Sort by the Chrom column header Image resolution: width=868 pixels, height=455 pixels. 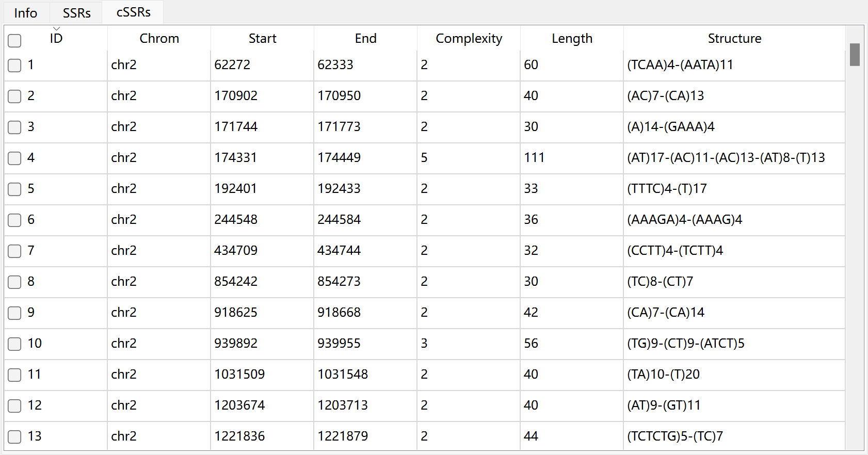159,39
